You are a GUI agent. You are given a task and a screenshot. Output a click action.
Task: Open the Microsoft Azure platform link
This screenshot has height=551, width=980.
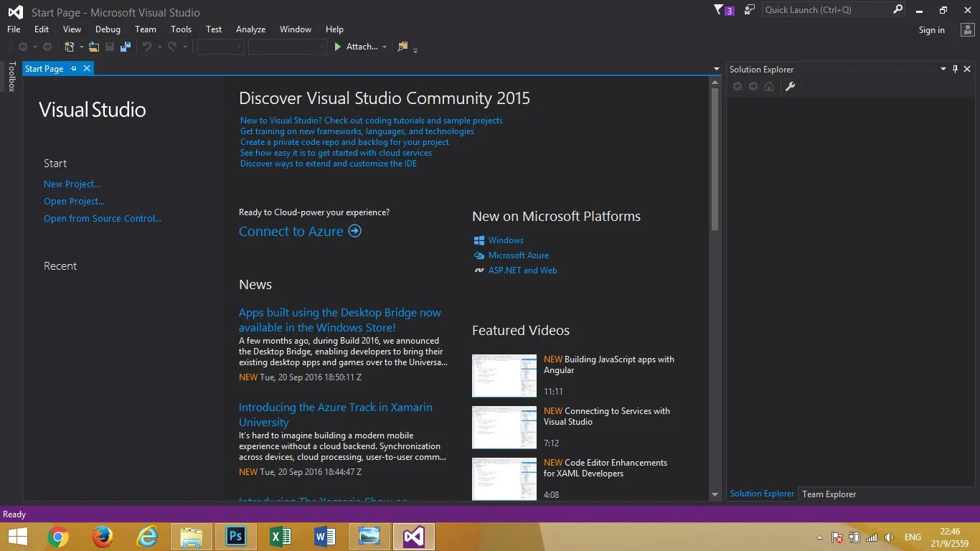(x=518, y=255)
